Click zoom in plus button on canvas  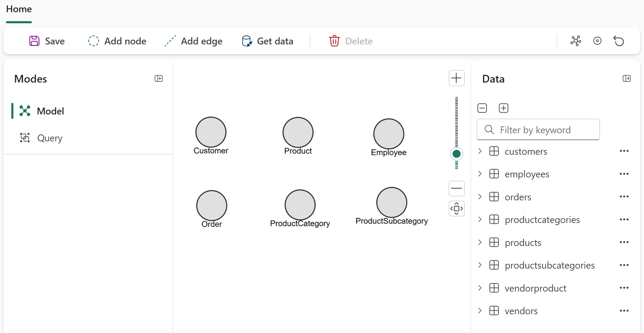tap(456, 78)
